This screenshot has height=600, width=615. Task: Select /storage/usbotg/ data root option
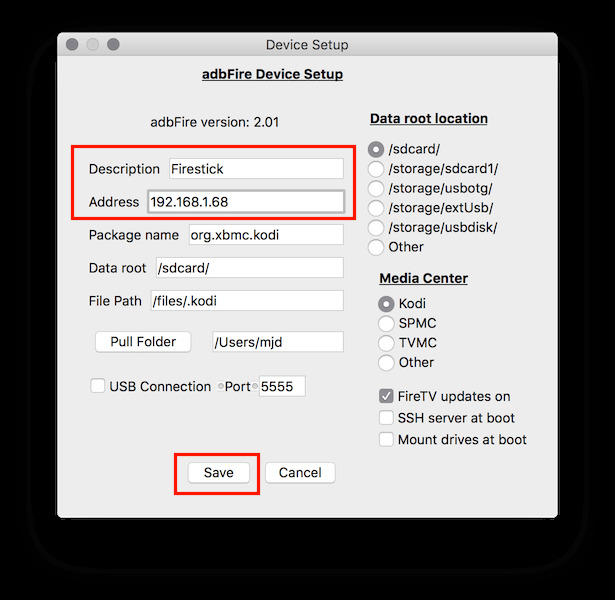click(376, 188)
